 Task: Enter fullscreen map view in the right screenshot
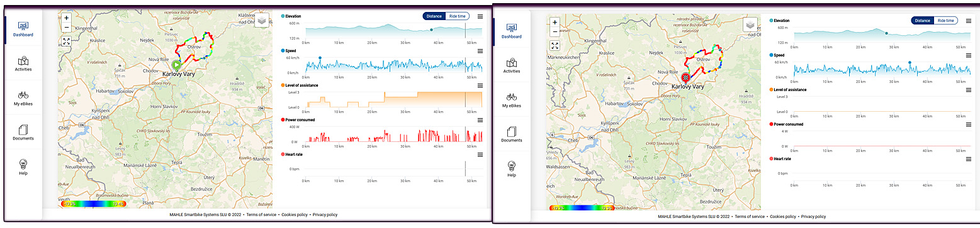(555, 45)
